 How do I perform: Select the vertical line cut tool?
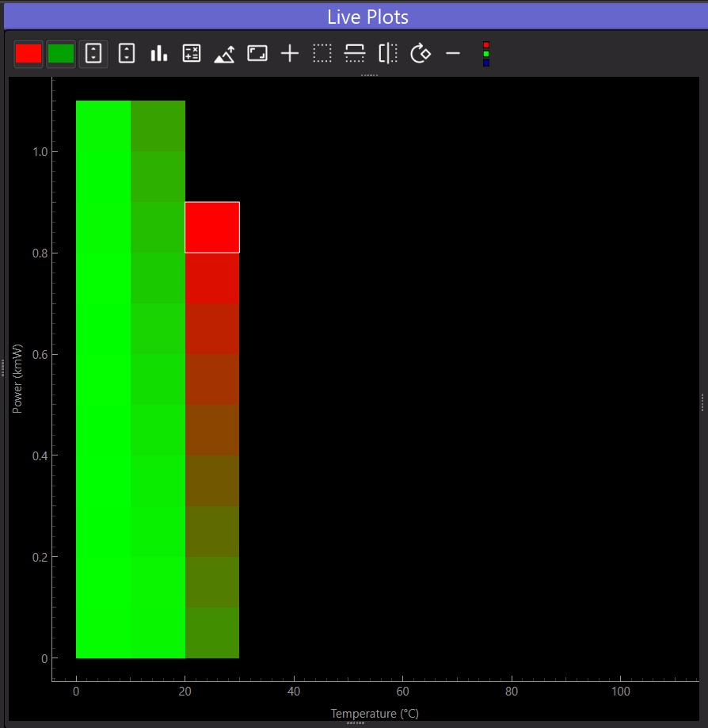pos(388,53)
